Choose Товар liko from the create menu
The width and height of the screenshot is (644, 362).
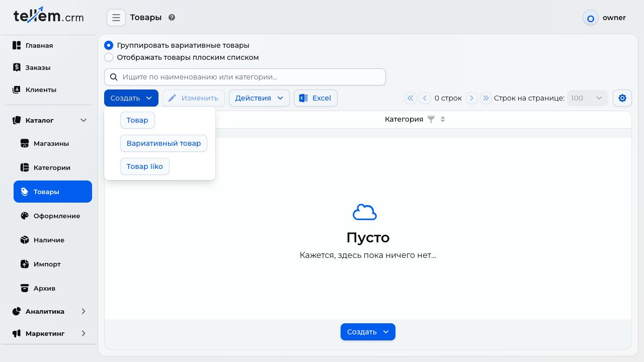click(x=145, y=166)
